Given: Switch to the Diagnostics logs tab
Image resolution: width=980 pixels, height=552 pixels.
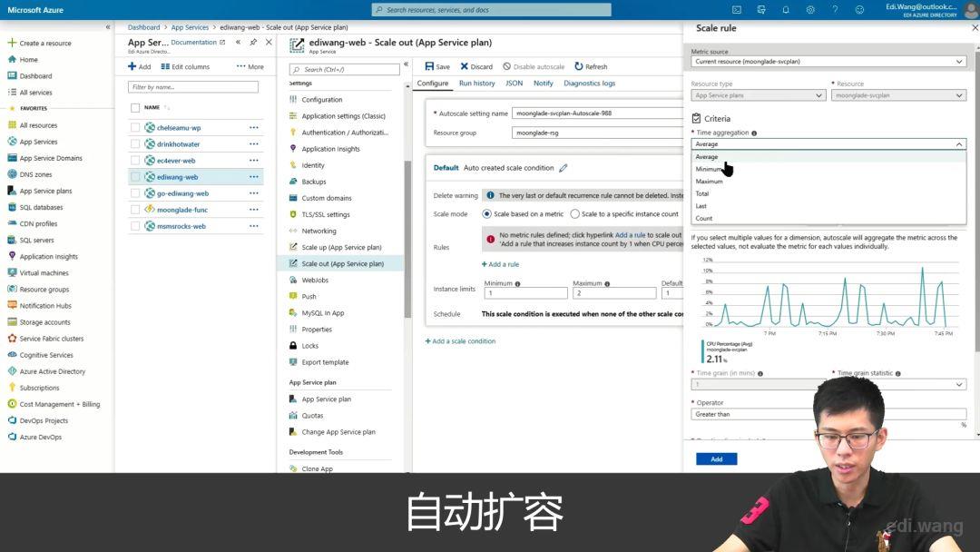Looking at the screenshot, I should (590, 84).
